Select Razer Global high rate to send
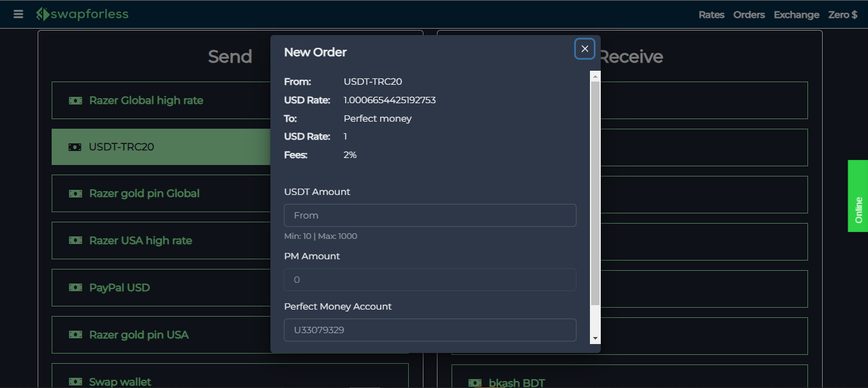The height and width of the screenshot is (388, 868). click(x=161, y=101)
